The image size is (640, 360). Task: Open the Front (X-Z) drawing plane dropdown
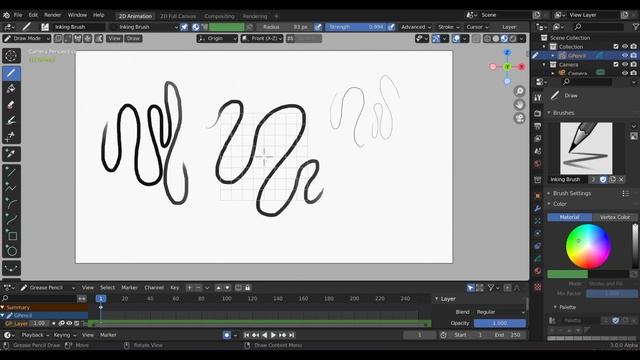coord(262,38)
